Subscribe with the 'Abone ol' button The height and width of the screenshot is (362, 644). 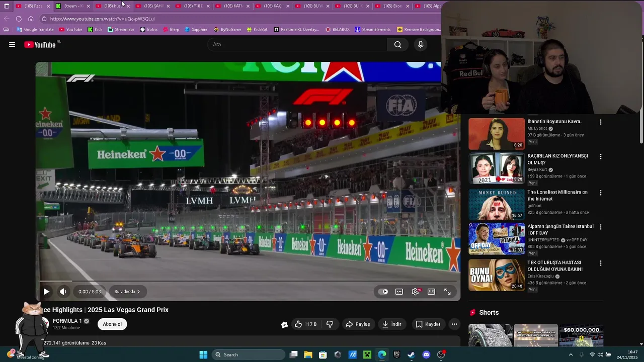112,324
